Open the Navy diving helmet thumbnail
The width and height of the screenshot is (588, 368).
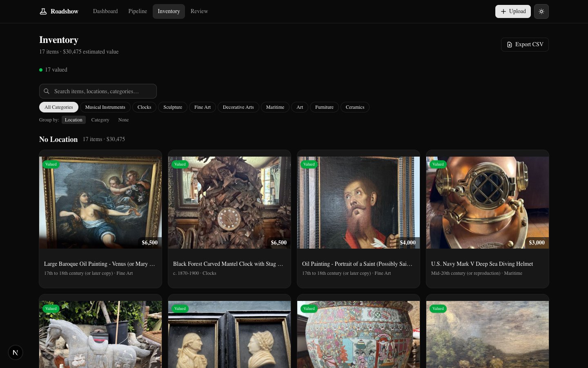488,202
